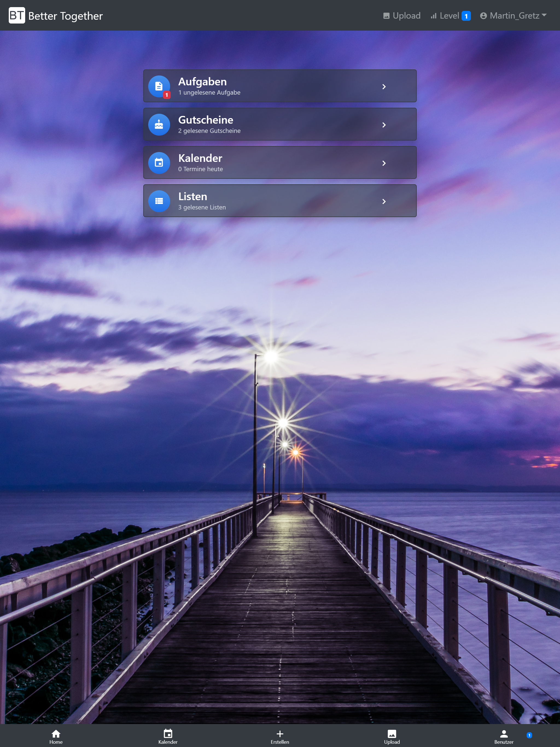Click the chevron arrow on the Aufgaben card
Image resolution: width=560 pixels, height=747 pixels.
click(384, 87)
